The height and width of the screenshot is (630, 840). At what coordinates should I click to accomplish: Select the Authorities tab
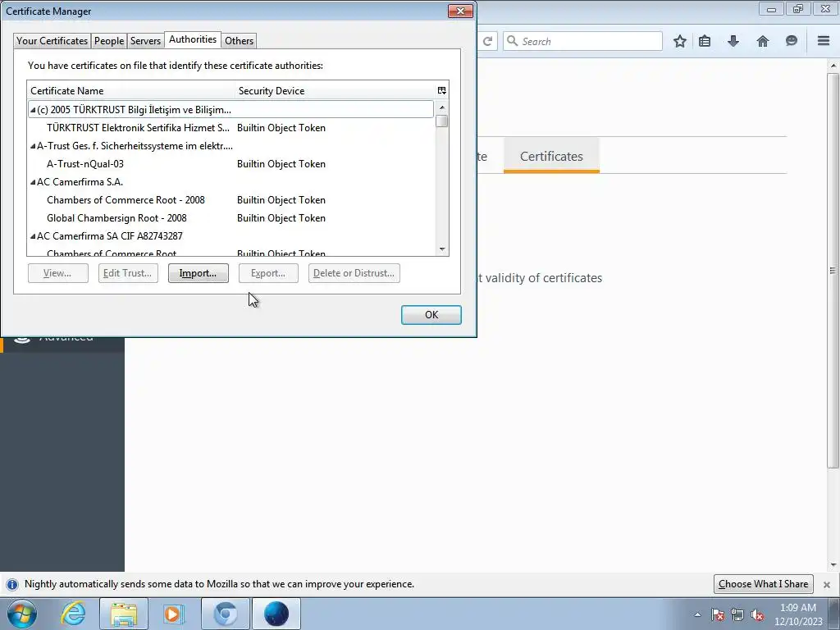193,39
